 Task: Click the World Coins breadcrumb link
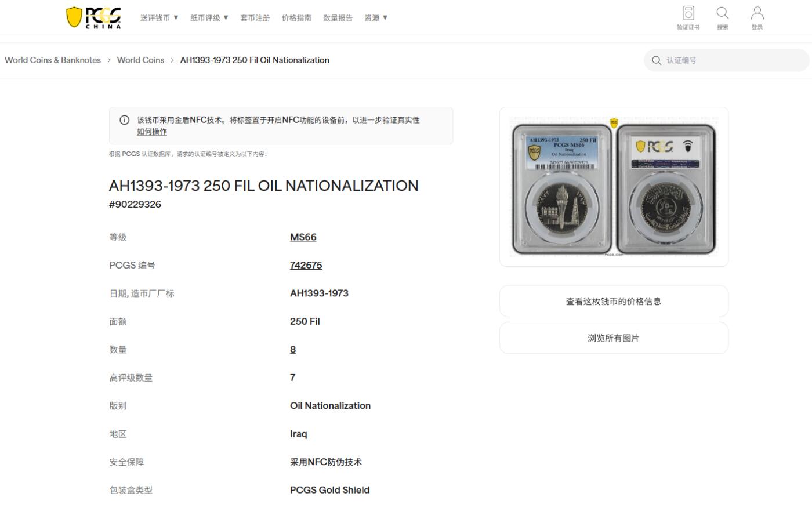[x=140, y=60]
